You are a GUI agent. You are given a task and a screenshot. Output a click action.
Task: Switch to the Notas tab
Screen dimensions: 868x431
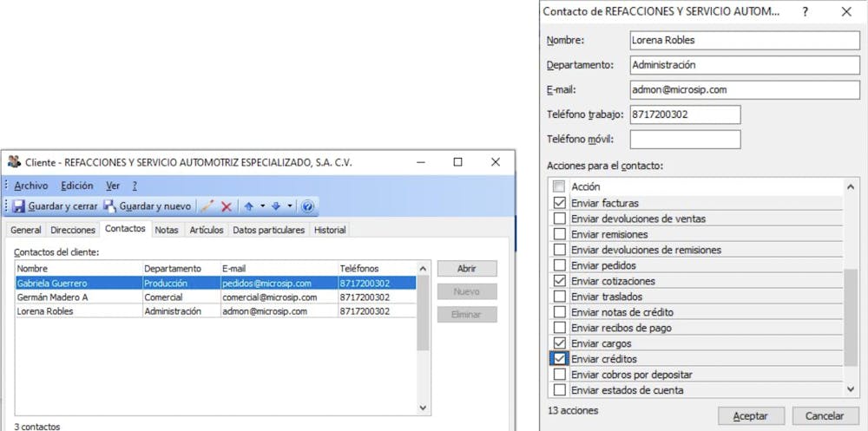167,230
